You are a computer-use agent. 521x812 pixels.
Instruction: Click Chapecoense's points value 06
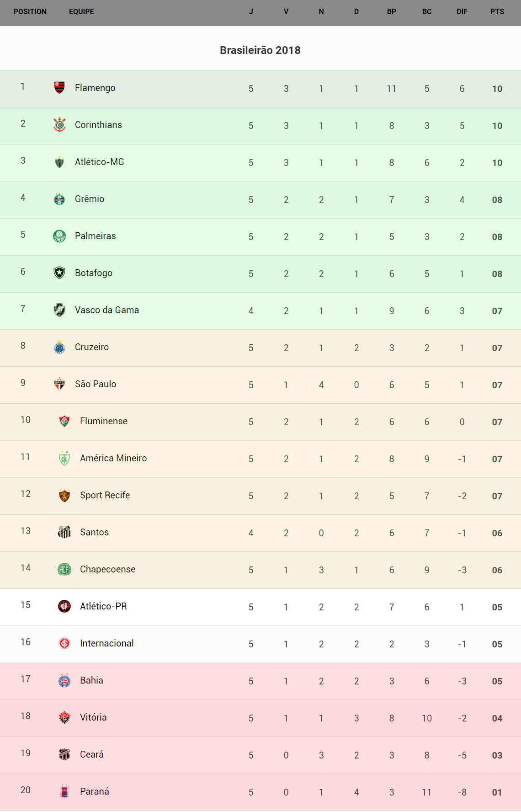[x=497, y=570]
